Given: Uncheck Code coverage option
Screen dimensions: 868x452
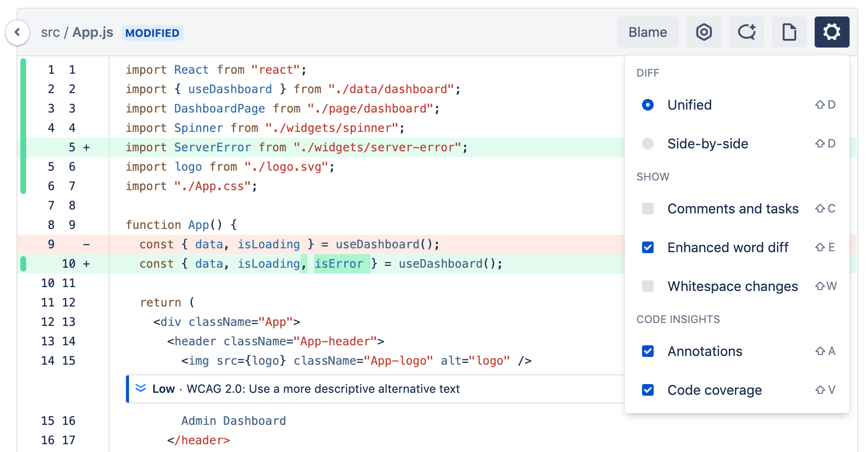Looking at the screenshot, I should pyautogui.click(x=648, y=390).
